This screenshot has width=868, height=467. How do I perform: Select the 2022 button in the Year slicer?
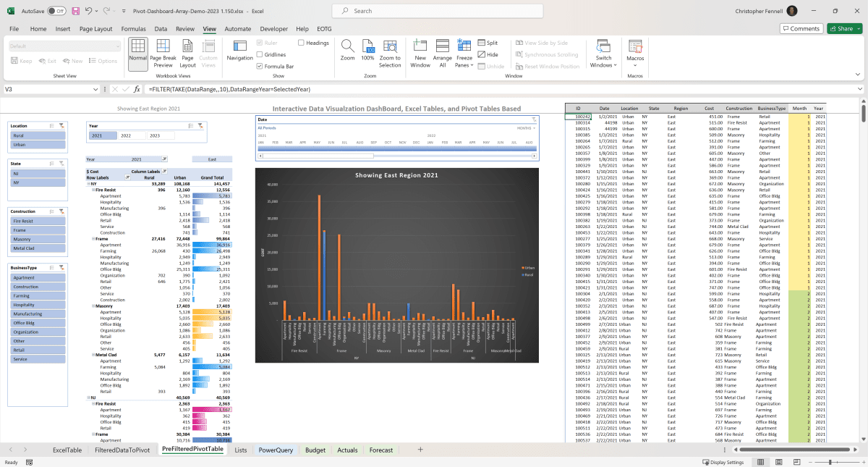point(125,136)
